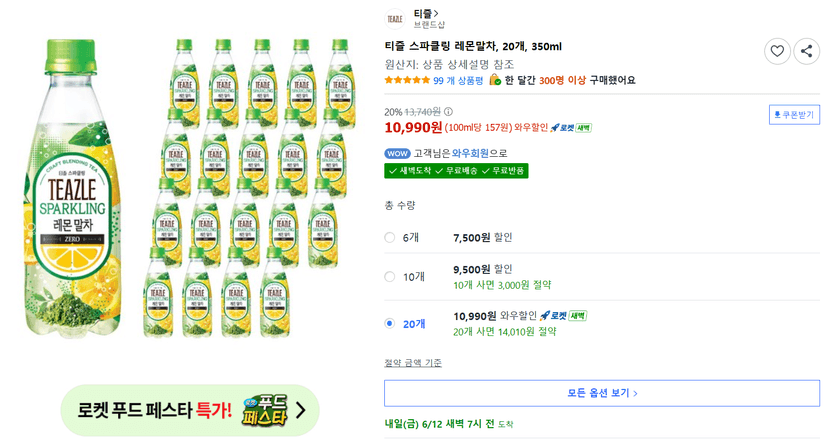This screenshot has width=828, height=445.
Task: Click the large Teazle bottle product image
Action: click(x=72, y=187)
